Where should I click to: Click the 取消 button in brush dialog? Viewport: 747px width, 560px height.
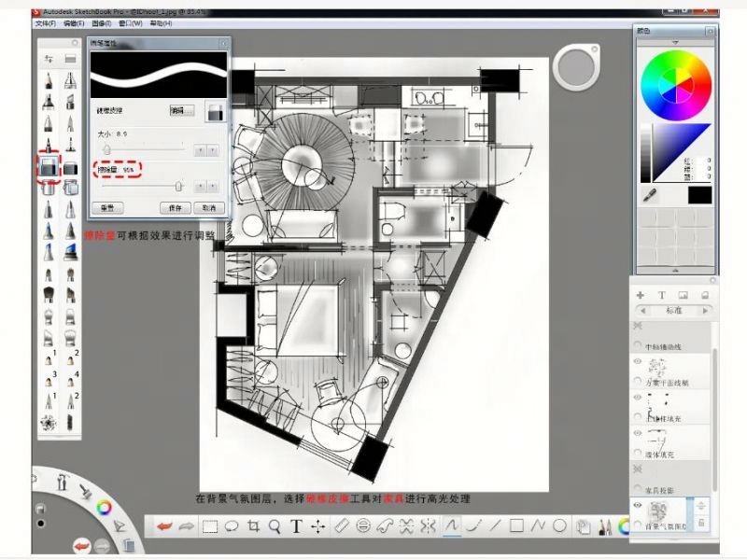point(209,207)
